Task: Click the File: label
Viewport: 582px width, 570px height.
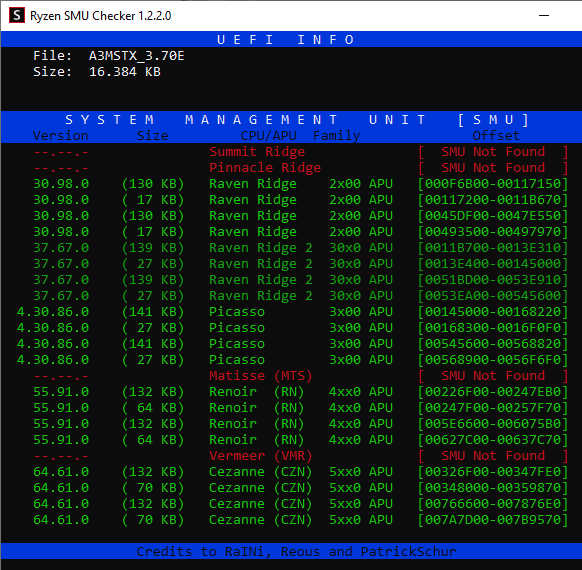Action: click(52, 56)
